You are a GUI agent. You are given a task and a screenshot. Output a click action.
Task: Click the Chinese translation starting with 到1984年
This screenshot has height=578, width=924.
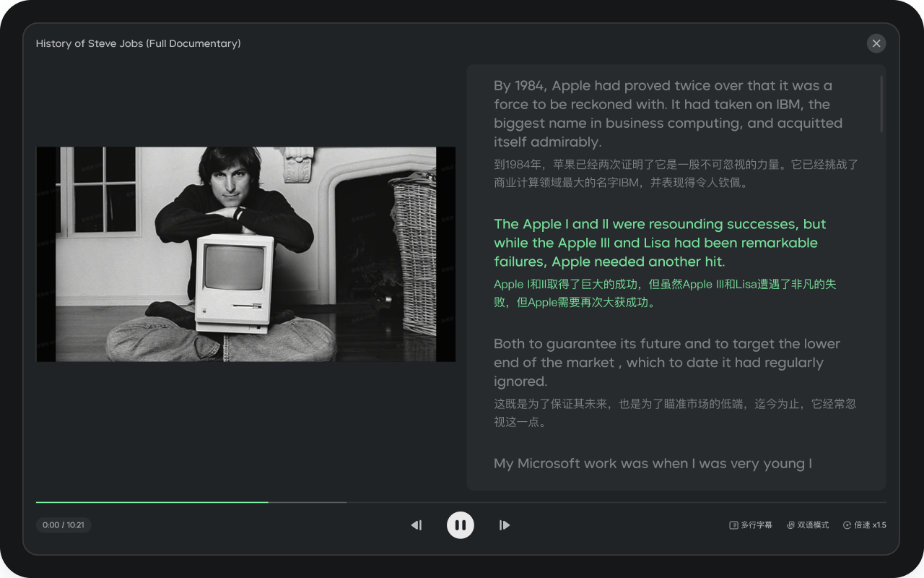(x=675, y=173)
